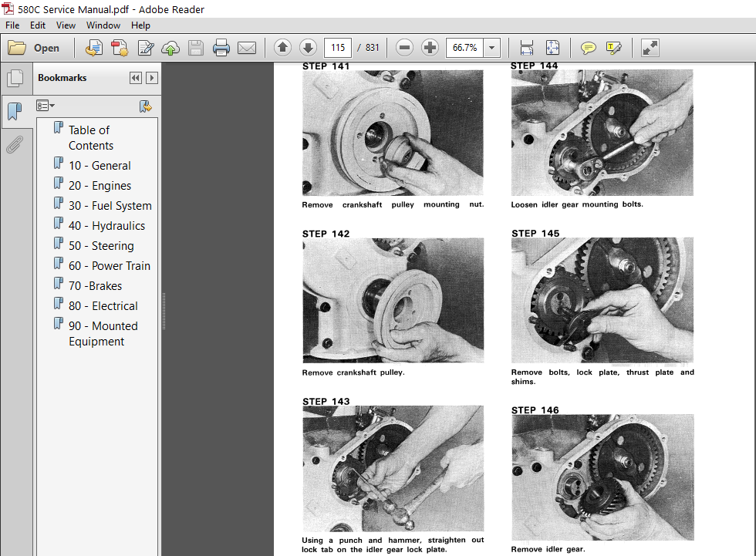Show the page thumbnails panel
This screenshot has width=756, height=556.
click(15, 79)
